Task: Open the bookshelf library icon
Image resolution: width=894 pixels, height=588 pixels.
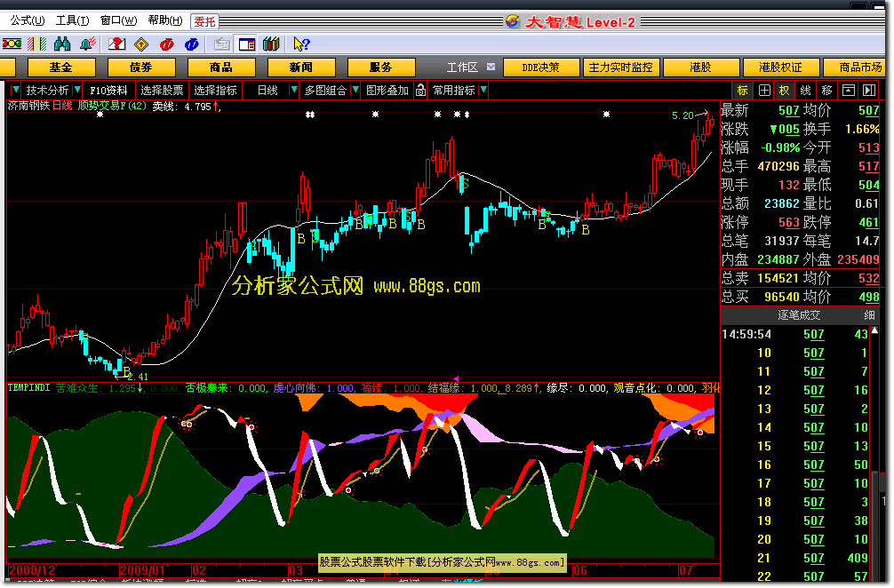Action: click(x=271, y=44)
